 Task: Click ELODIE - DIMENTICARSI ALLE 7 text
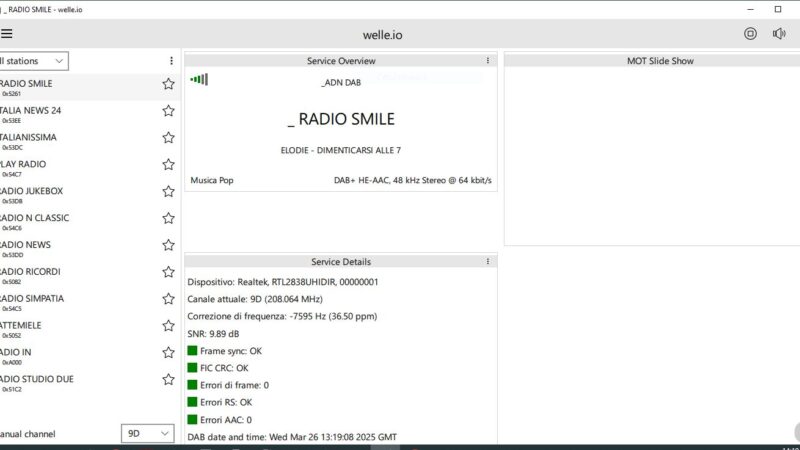coord(341,150)
